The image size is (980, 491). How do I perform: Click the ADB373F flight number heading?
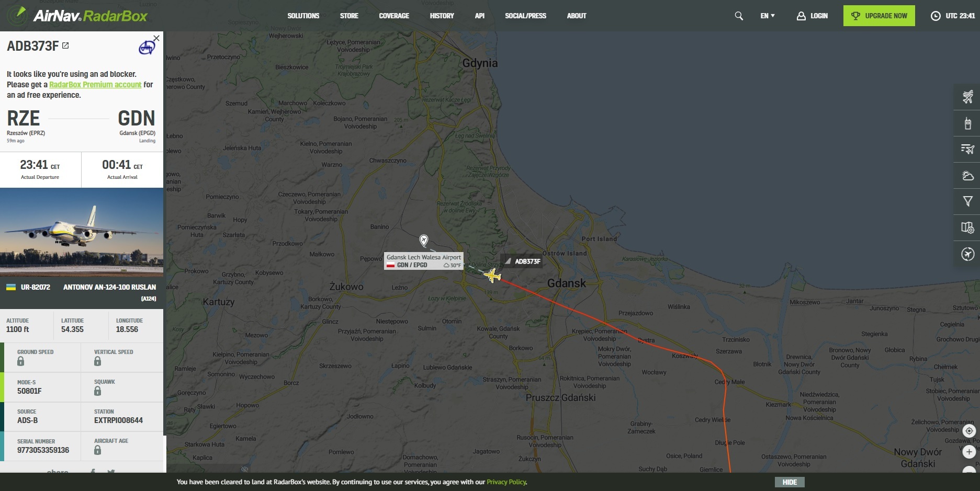(x=32, y=46)
